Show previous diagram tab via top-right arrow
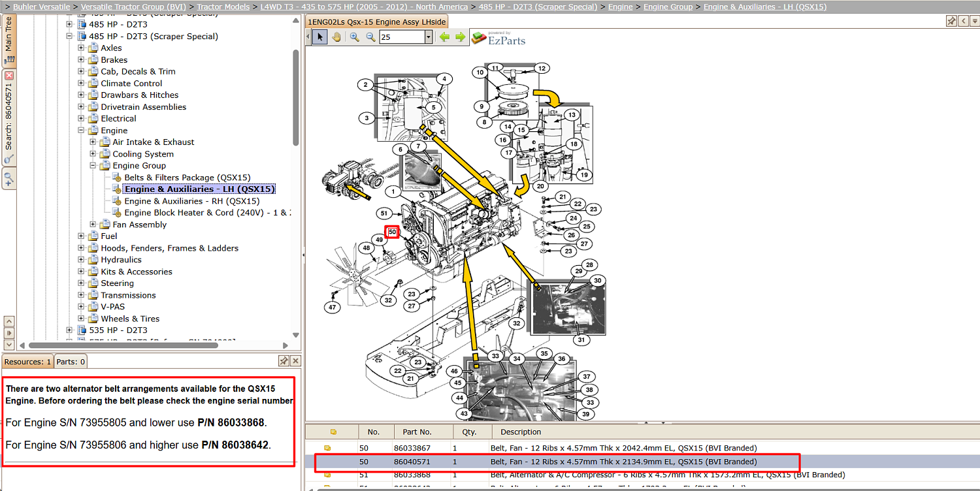This screenshot has height=491, width=980. point(963,22)
